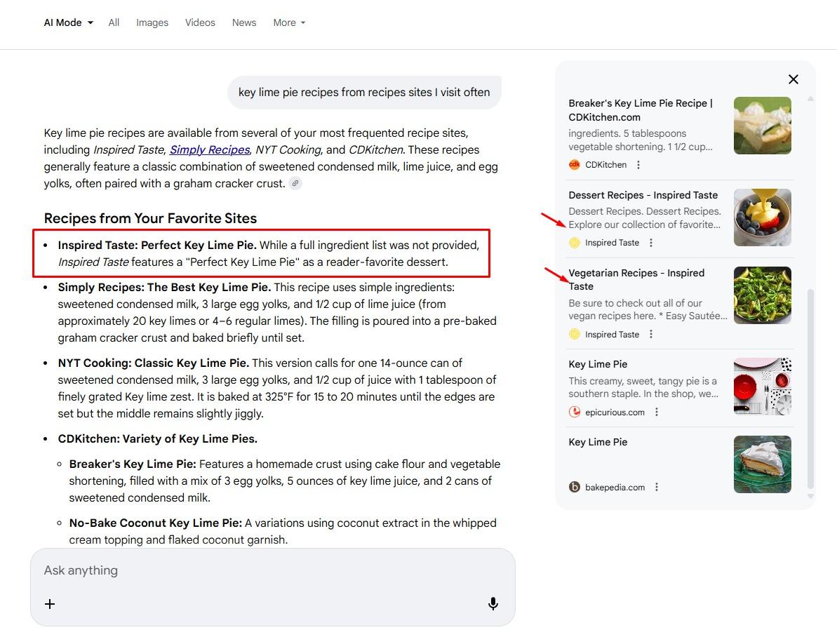Open options for Vegetarian Recipes source

pos(650,334)
